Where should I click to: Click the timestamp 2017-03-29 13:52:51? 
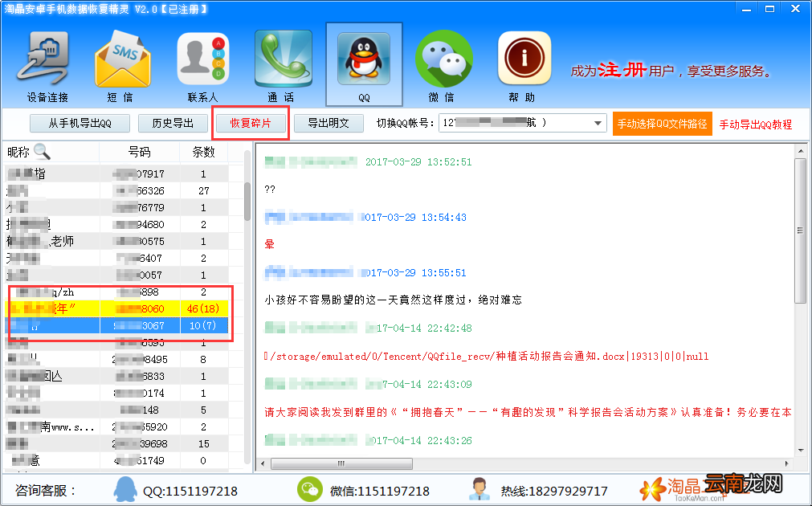(418, 162)
